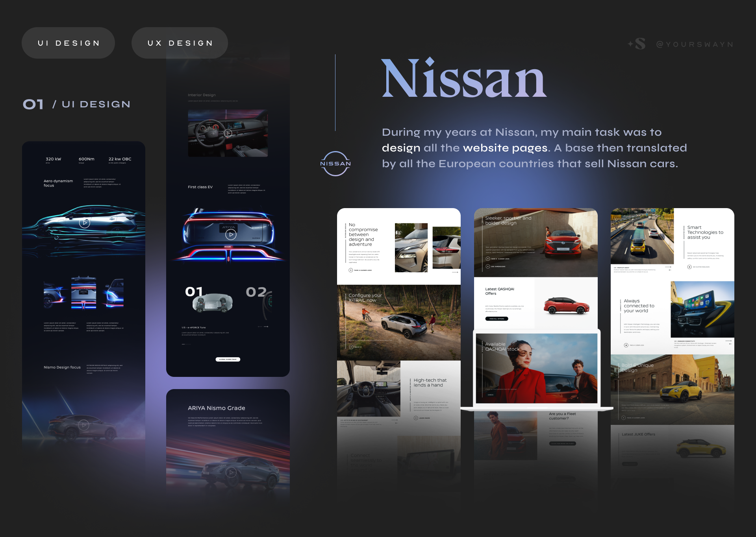The height and width of the screenshot is (537, 756).
Task: Click Seamless Connectivity carousel next arrow
Action: (x=728, y=341)
